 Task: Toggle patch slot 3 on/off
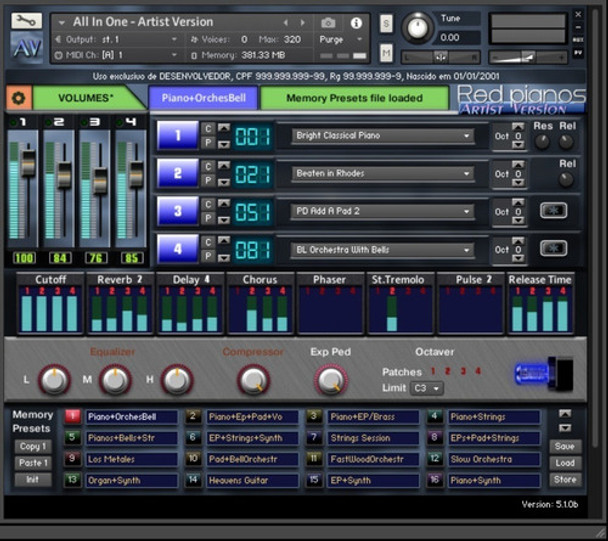click(177, 212)
